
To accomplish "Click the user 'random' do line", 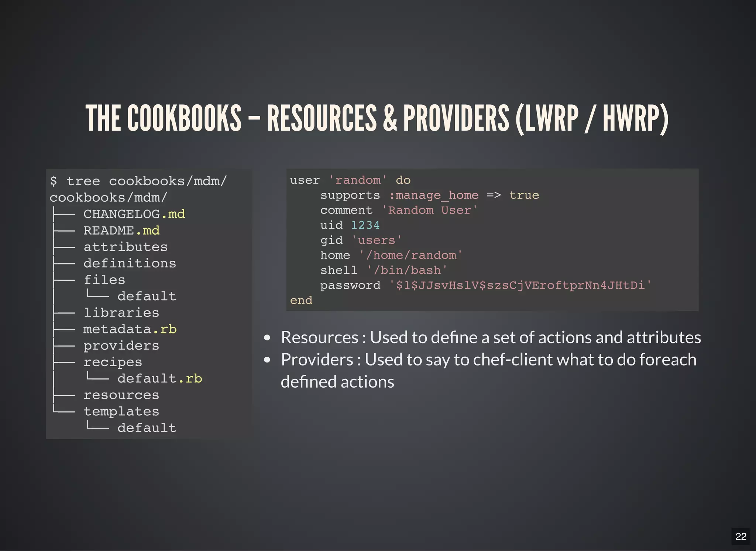I will [350, 180].
